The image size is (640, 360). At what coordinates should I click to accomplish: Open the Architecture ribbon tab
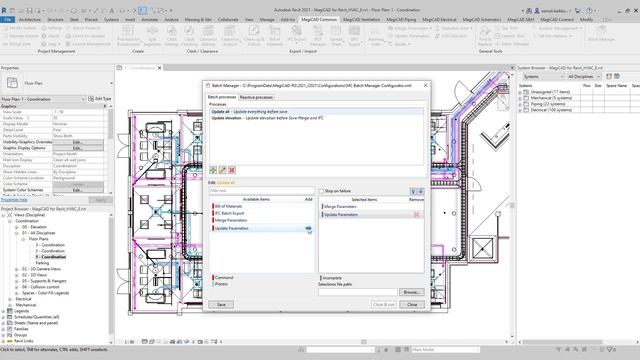pyautogui.click(x=30, y=19)
